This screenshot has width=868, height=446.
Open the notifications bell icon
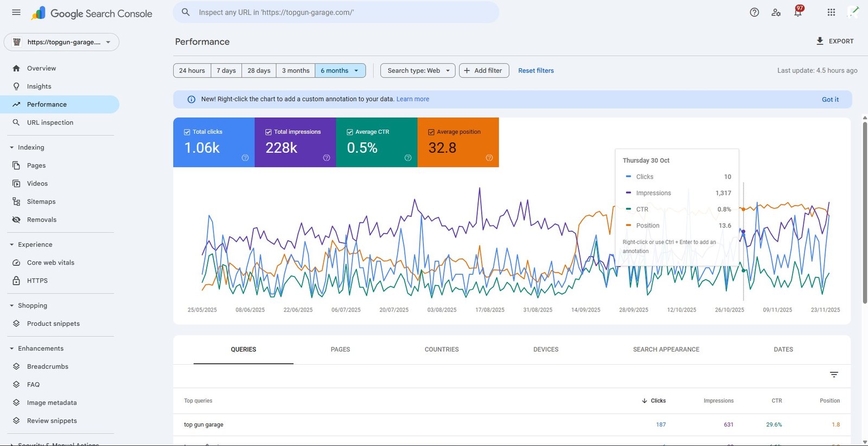point(797,12)
